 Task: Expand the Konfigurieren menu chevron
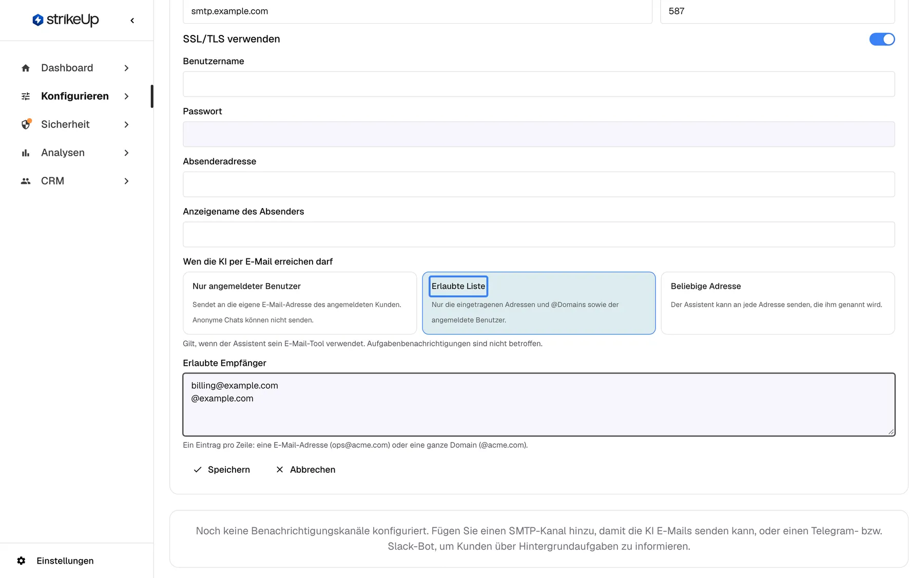[x=126, y=96]
